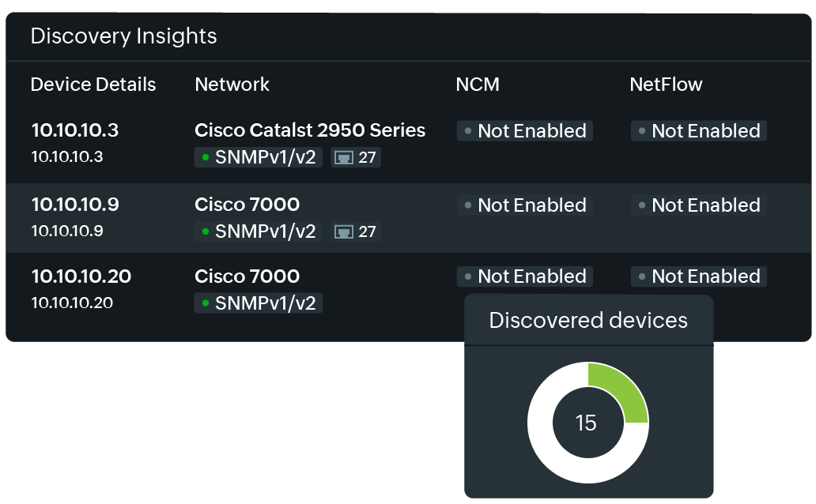Click the NetFlow column header

666,85
